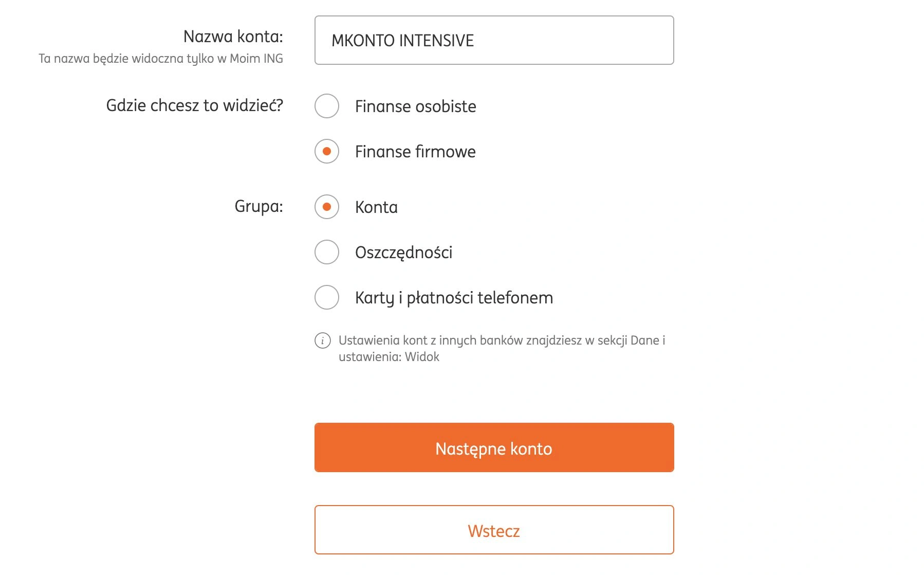924x575 pixels.
Task: Click the 'Ta nazwa będzie widoczna' hint text
Action: pos(160,59)
